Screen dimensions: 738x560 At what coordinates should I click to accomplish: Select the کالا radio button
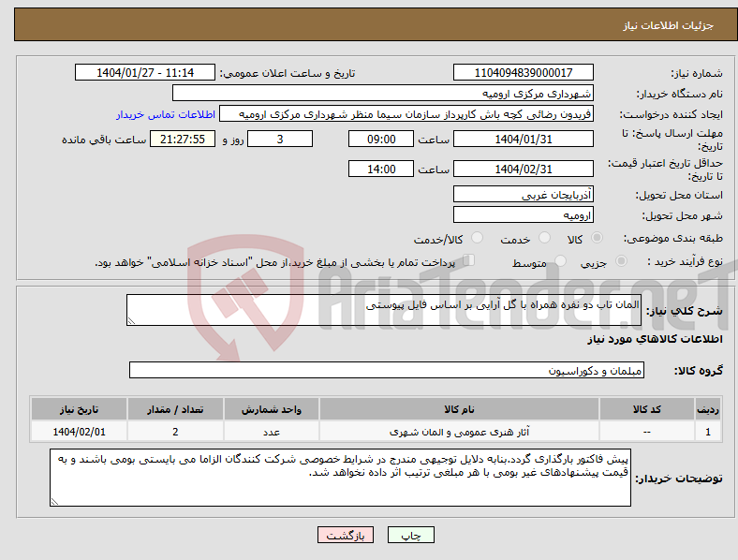click(597, 238)
